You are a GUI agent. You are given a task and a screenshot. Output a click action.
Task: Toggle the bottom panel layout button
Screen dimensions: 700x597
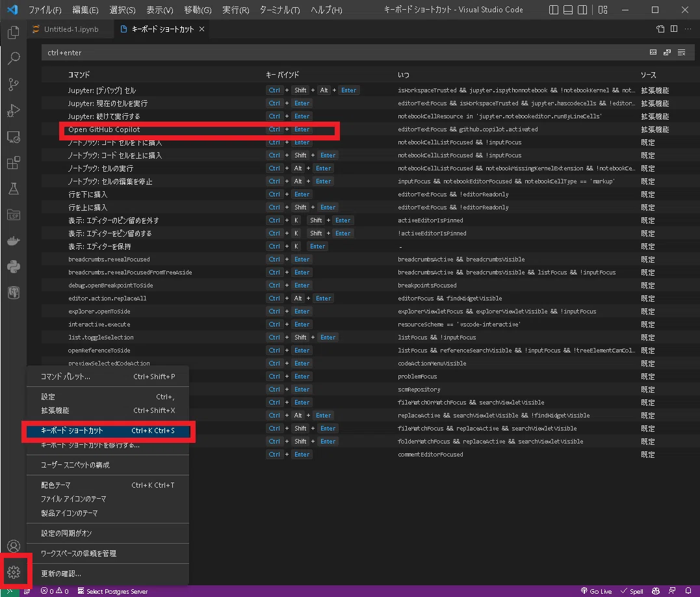pos(568,10)
